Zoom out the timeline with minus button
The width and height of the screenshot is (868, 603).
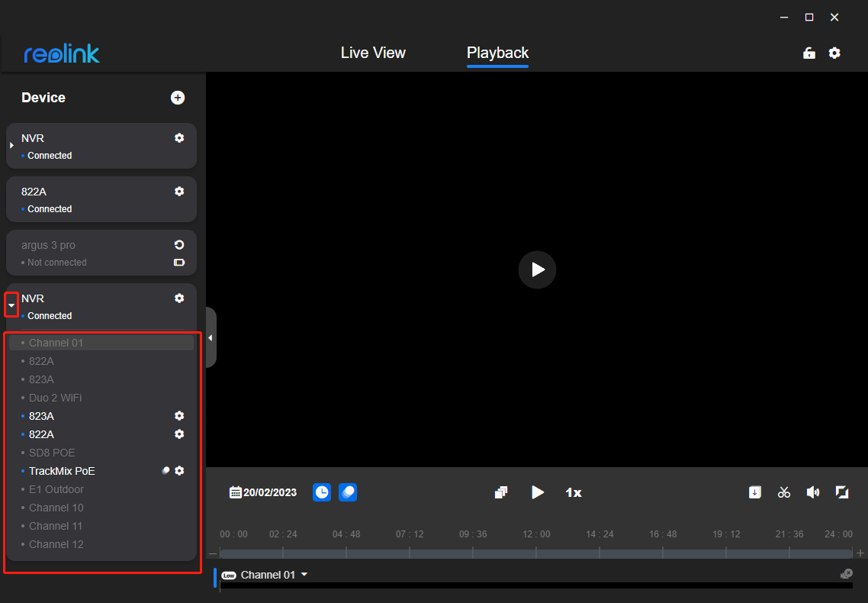[213, 553]
